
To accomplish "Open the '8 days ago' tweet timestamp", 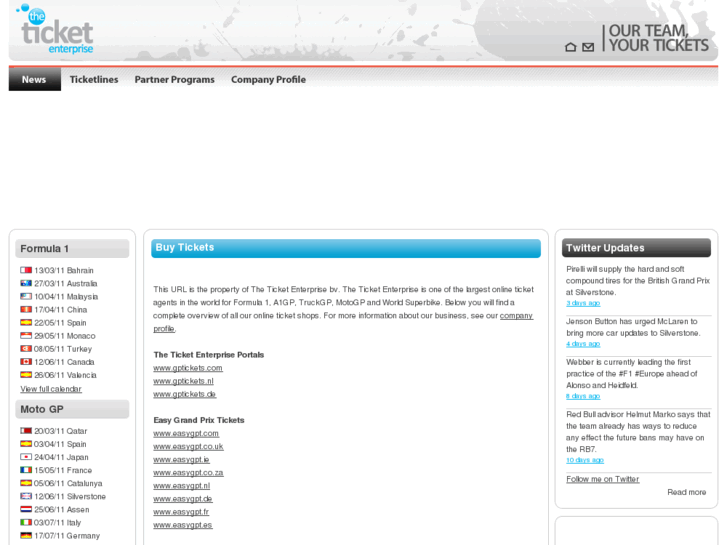I will click(583, 396).
